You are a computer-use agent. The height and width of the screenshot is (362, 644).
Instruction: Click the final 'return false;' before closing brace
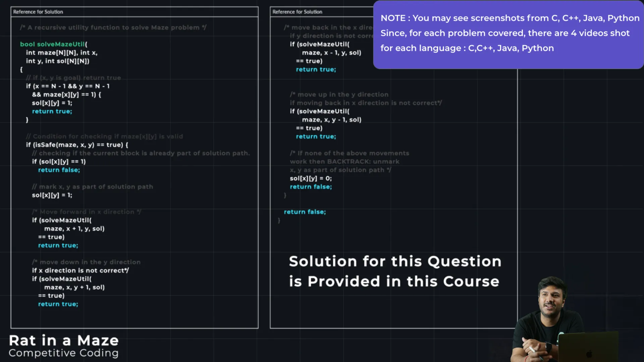pyautogui.click(x=305, y=212)
